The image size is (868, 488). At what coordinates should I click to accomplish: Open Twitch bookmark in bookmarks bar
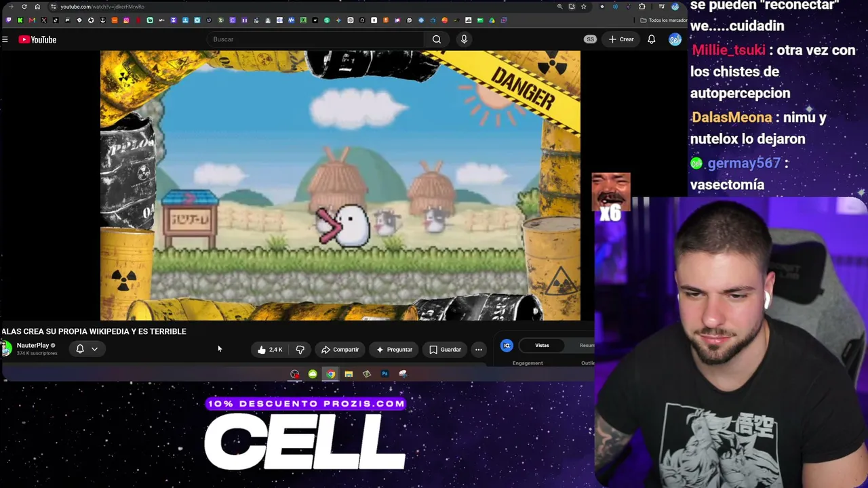[x=8, y=20]
